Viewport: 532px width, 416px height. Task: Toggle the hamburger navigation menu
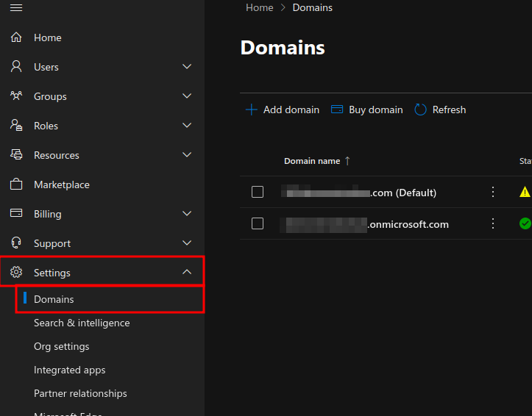[16, 7]
